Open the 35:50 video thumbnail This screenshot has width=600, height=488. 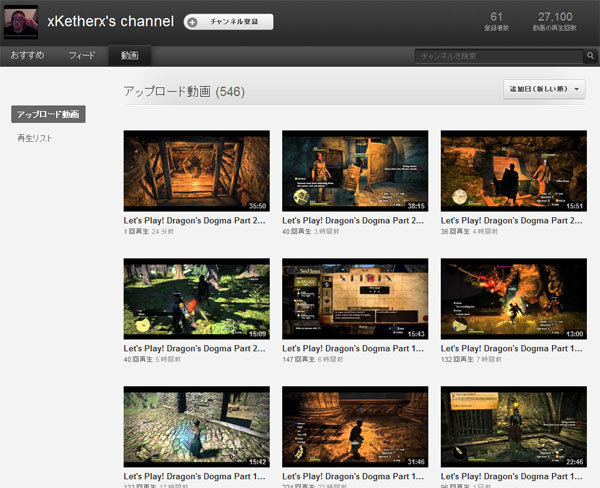tap(197, 171)
